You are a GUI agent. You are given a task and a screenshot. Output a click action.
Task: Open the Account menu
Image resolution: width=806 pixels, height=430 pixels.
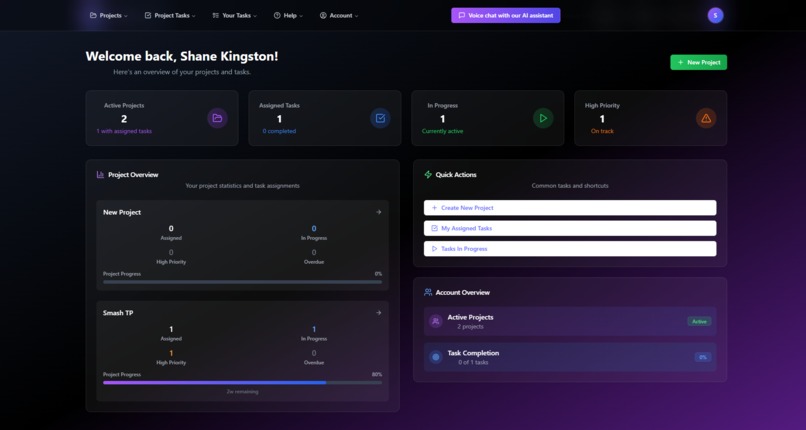coord(339,15)
